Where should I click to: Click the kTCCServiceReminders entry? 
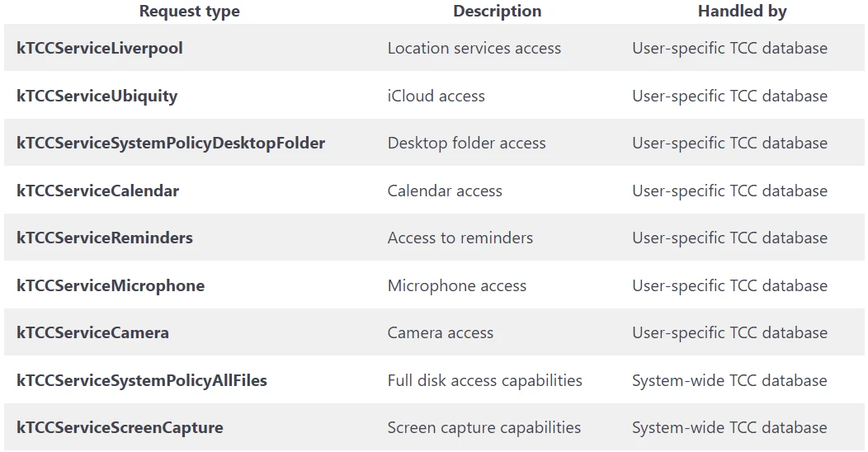(x=105, y=238)
